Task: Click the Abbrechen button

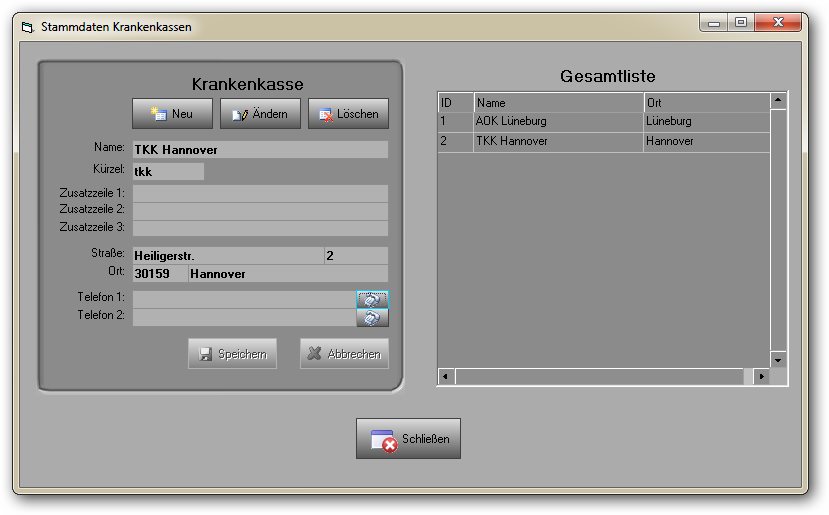Action: click(x=344, y=354)
